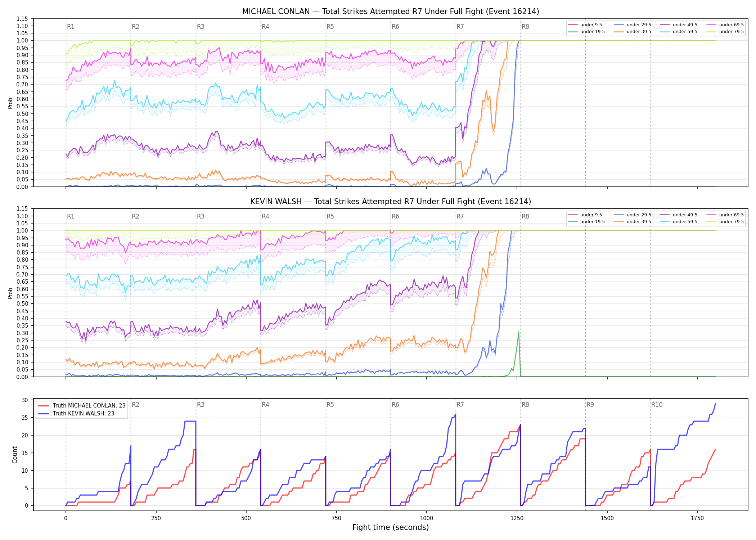Click red line sample beside Truth MICHAEL CONLAN
Screen dimensions: 756x540
pos(43,406)
